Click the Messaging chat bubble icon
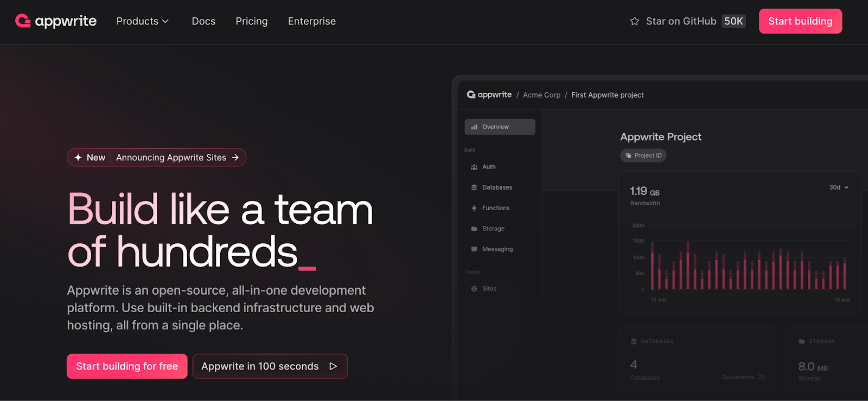The height and width of the screenshot is (401, 868). pos(474,249)
